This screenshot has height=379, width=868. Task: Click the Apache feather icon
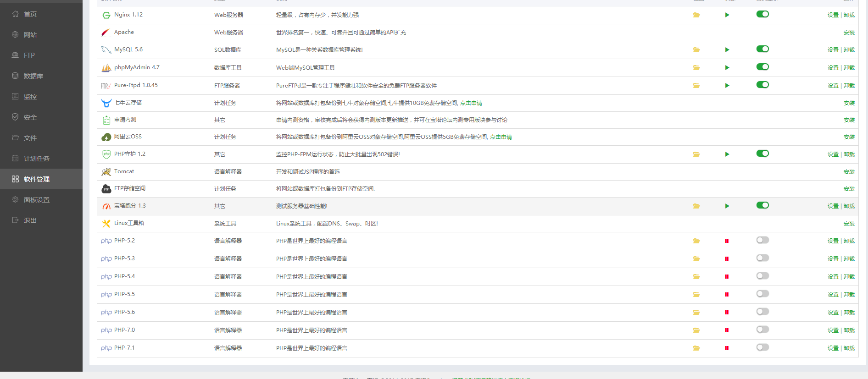pos(106,33)
